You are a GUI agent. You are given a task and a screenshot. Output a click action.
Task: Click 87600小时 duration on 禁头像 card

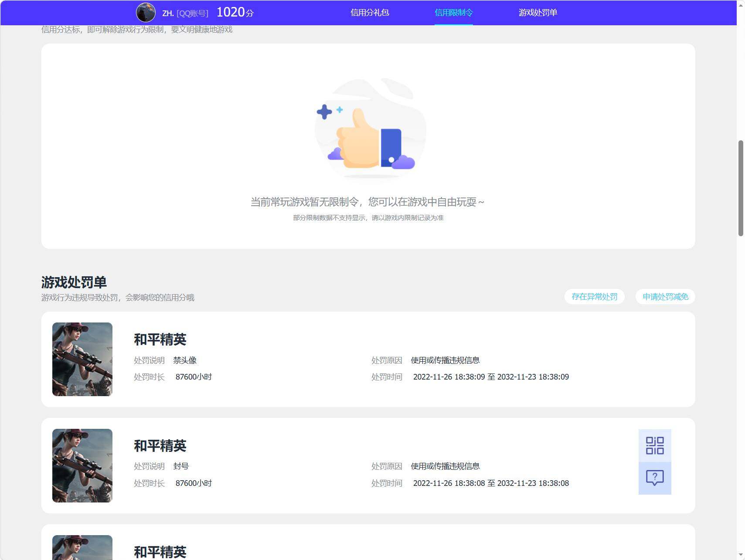pos(194,377)
